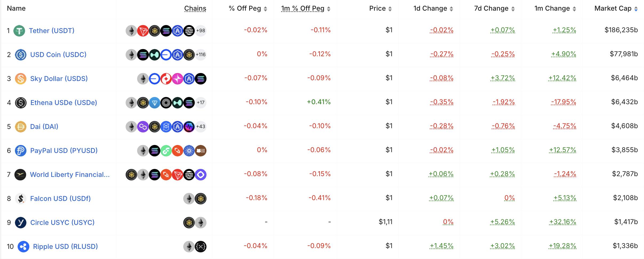Click the Dai coin logo icon
Viewport: 644px width, 259px height.
tap(21, 127)
